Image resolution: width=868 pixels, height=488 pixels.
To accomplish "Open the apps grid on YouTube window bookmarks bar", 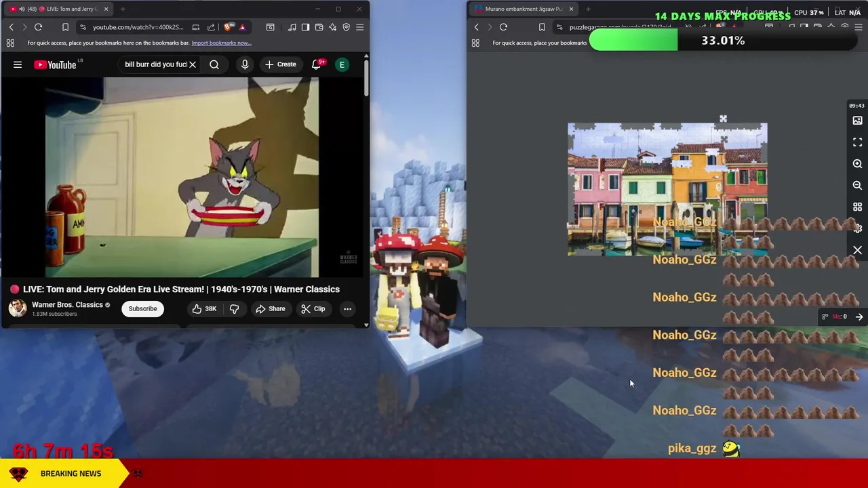I will [10, 43].
